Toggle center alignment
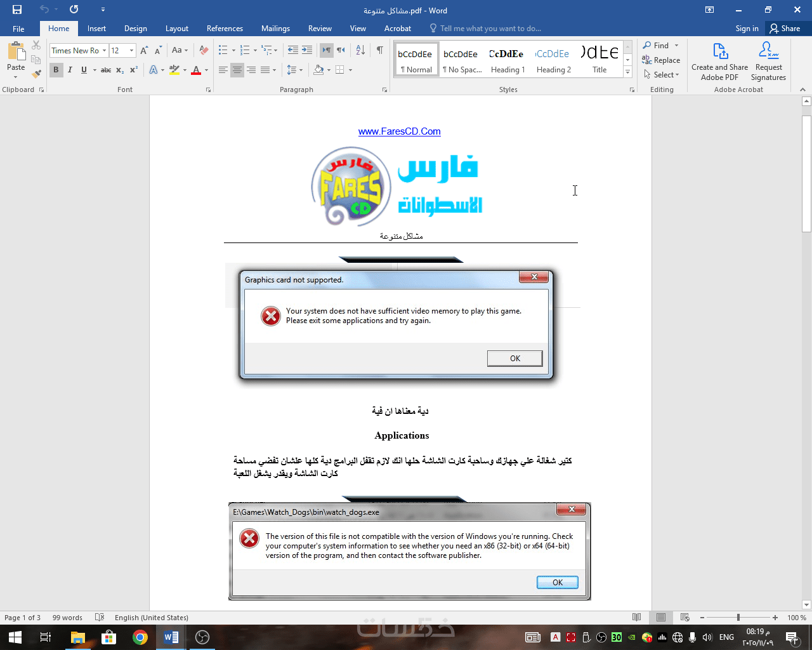 237,70
